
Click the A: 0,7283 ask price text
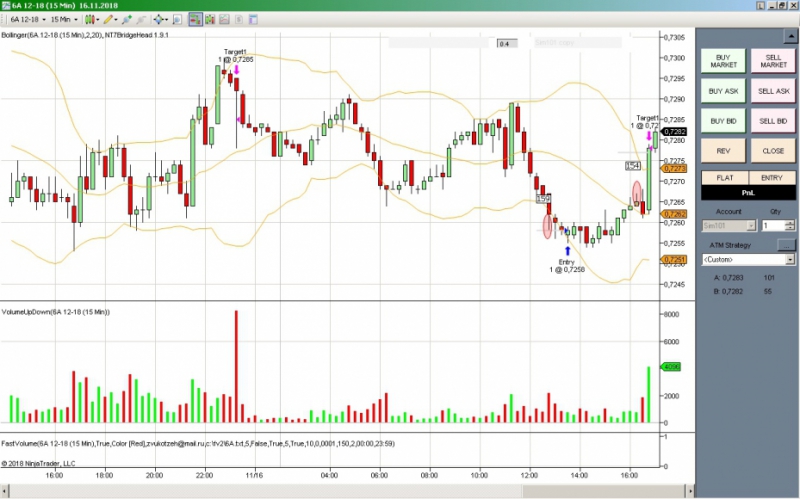729,278
